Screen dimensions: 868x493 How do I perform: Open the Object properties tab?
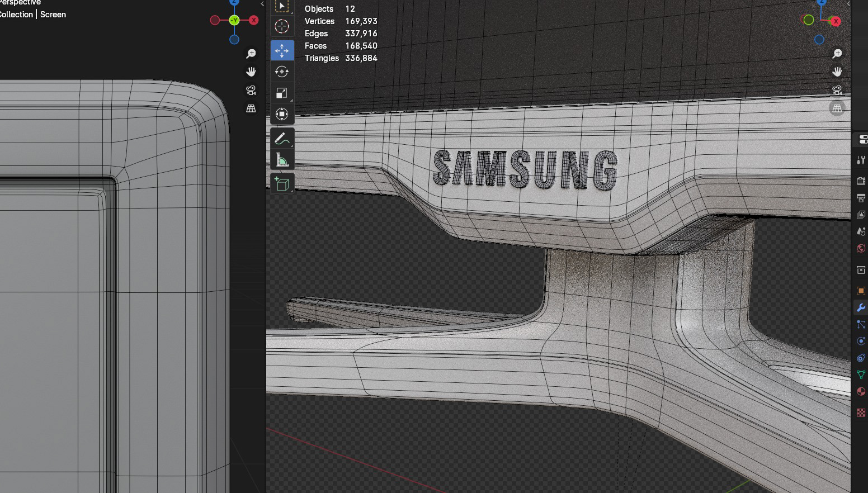click(861, 291)
